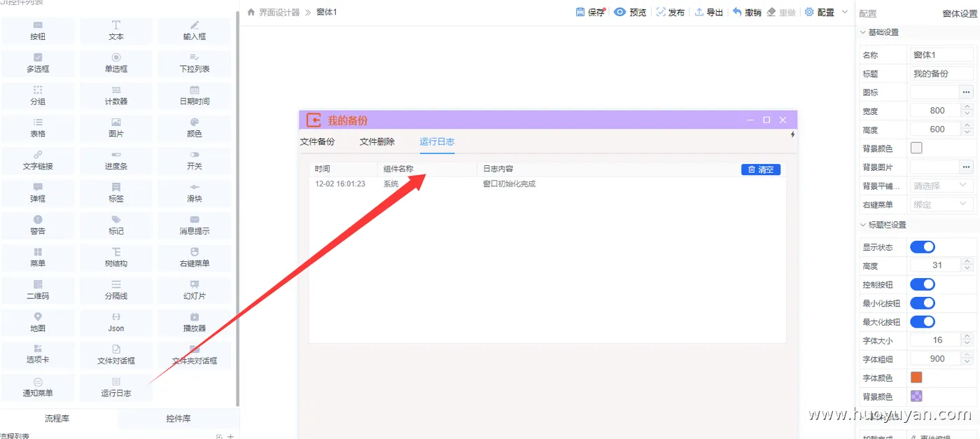Select the 颜色 color control
The image size is (980, 439).
195,127
